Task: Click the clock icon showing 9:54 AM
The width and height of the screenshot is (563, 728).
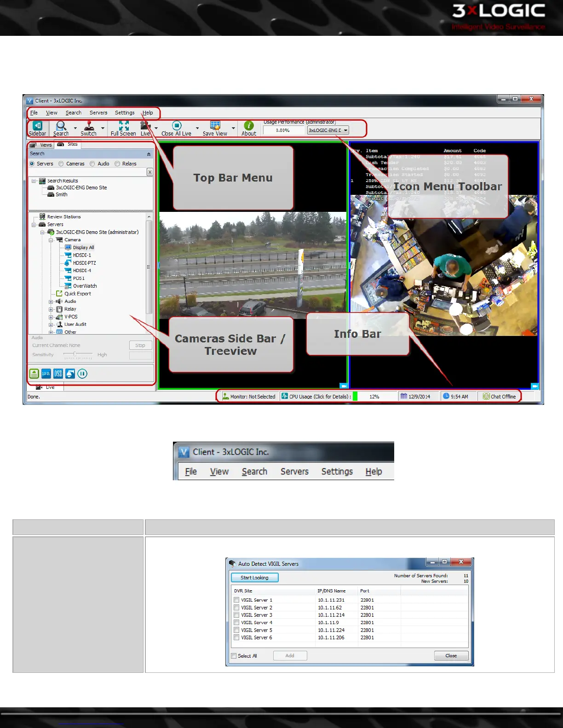Action: pyautogui.click(x=446, y=396)
